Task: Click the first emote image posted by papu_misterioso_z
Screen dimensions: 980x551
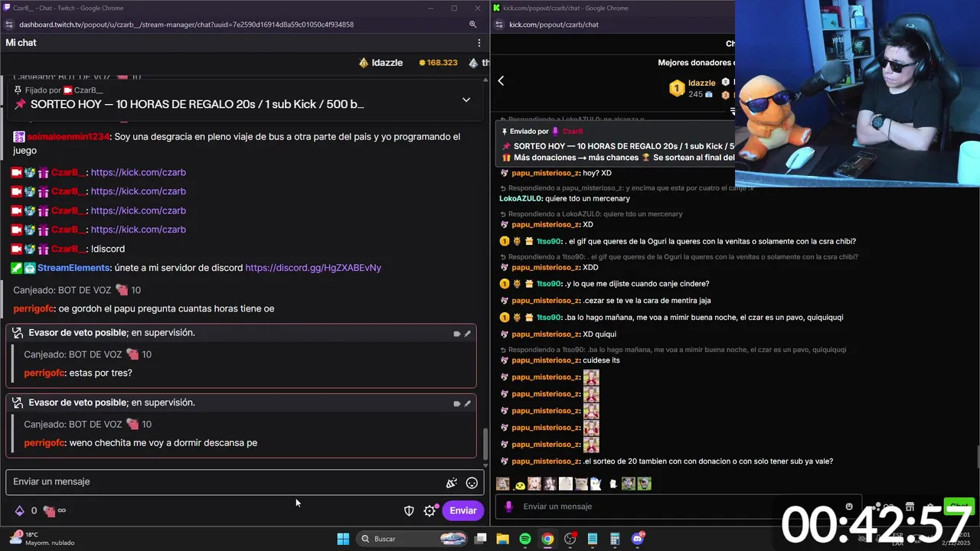Action: point(591,377)
